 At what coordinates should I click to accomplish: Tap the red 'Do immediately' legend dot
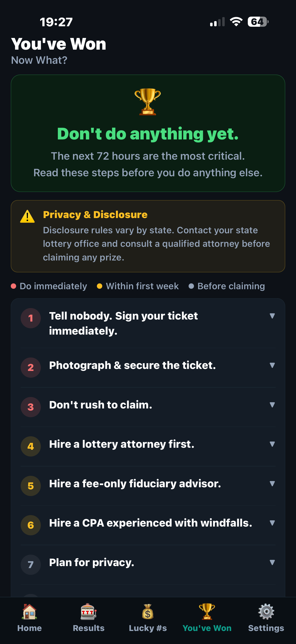point(13,286)
